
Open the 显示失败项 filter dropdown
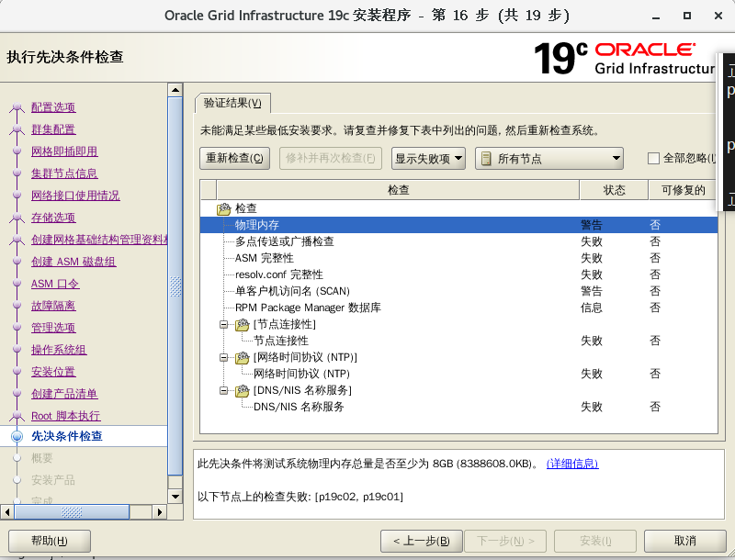point(428,158)
